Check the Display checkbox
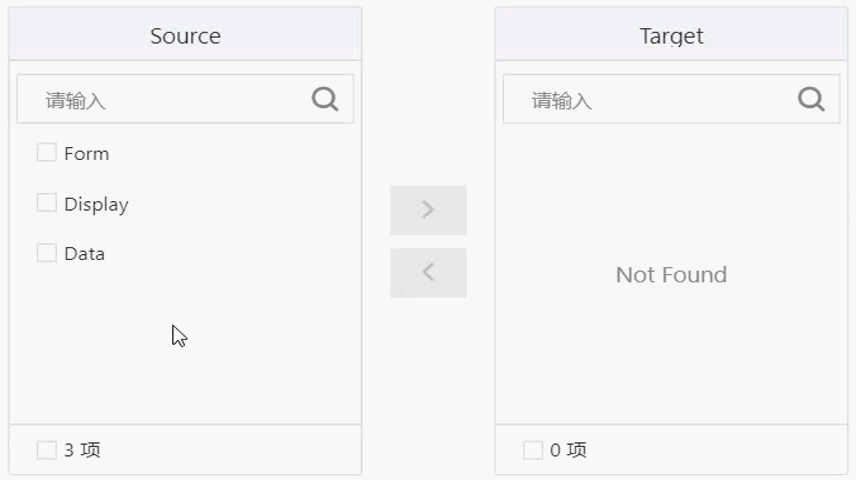 click(46, 203)
